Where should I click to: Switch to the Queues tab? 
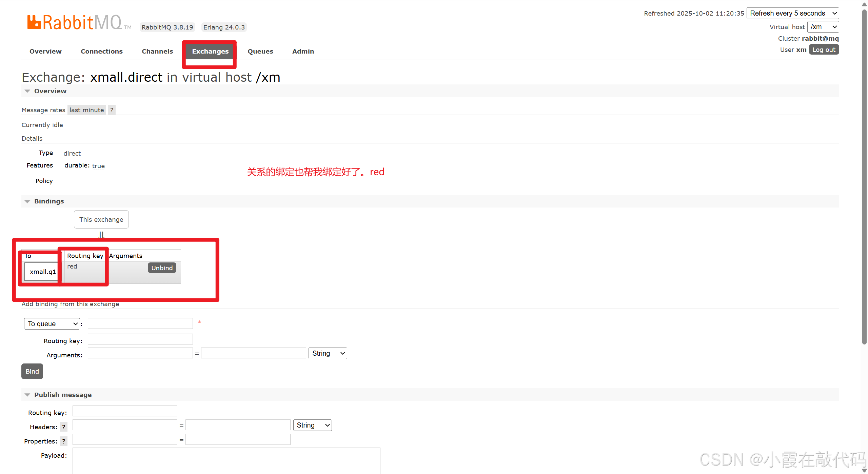(260, 51)
